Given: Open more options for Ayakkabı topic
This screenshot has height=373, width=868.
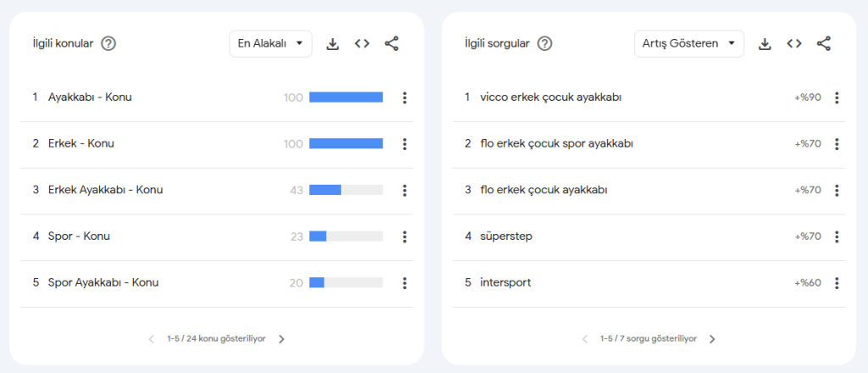Looking at the screenshot, I should [404, 98].
